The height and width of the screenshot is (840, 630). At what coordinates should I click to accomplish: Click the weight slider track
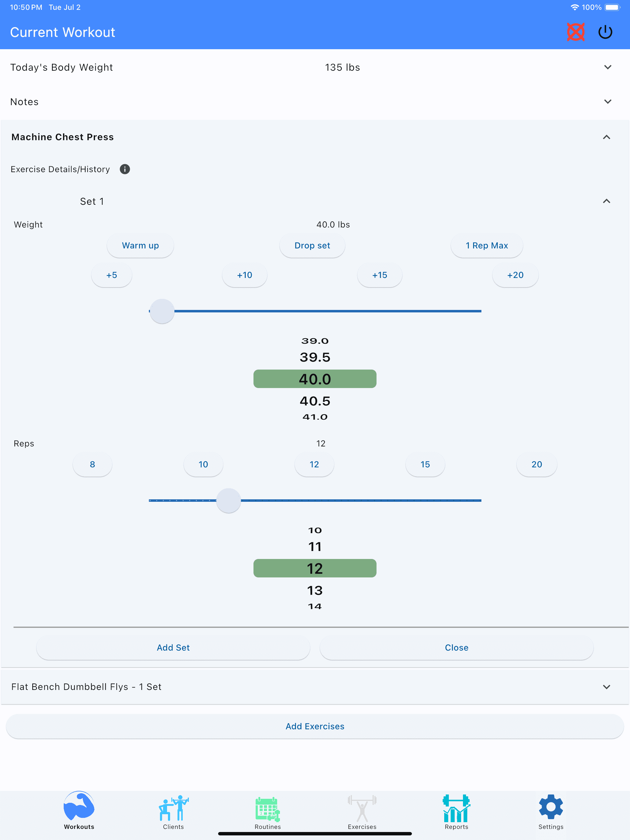tap(315, 311)
